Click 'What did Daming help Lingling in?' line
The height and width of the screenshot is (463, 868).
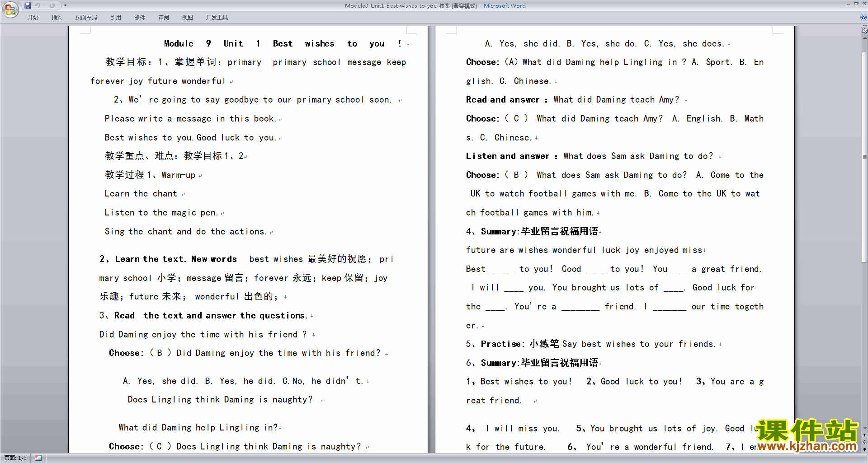(198, 428)
